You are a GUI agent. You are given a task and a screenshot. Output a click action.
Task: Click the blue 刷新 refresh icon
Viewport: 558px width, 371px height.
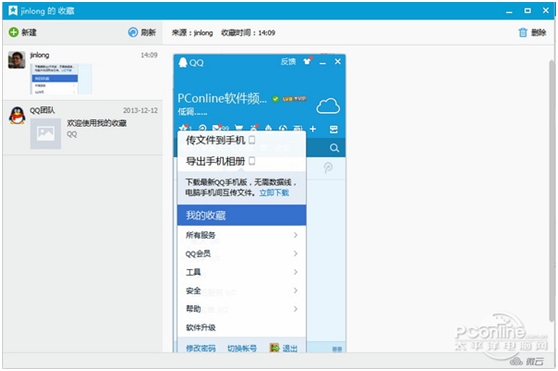133,32
